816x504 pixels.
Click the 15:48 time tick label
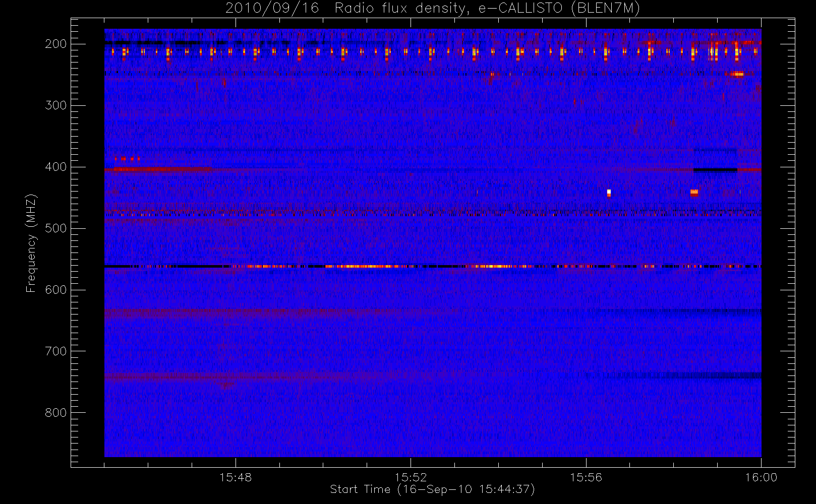[x=236, y=477]
